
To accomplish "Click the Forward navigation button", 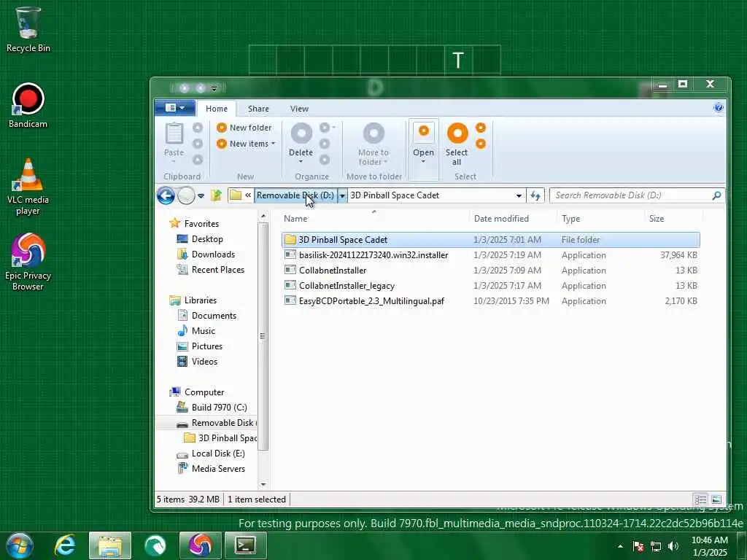I will 186,195.
